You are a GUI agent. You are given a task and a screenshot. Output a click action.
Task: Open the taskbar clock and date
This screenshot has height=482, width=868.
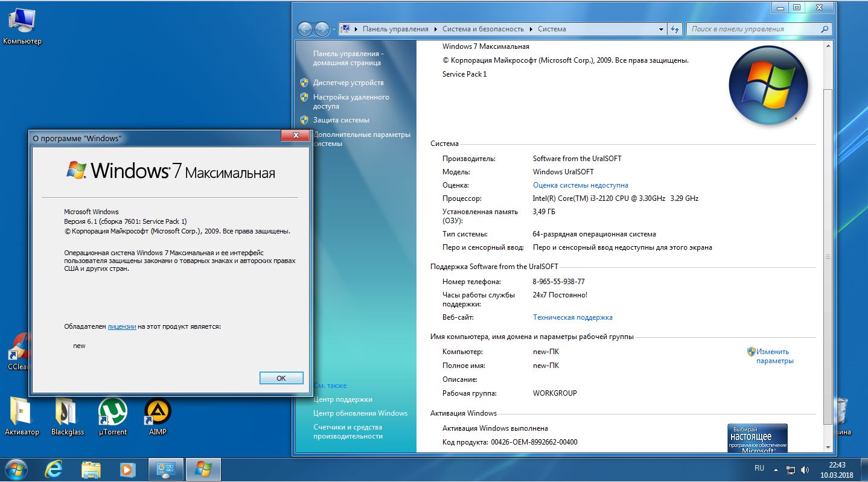[x=837, y=469]
